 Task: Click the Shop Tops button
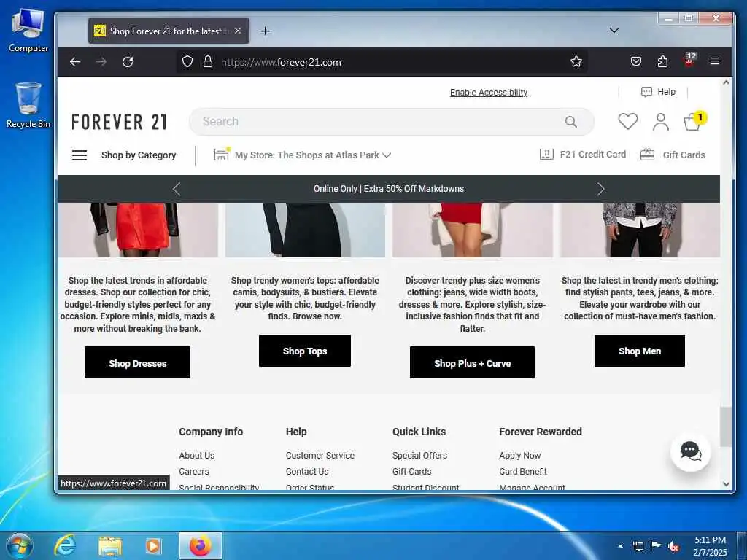(305, 351)
